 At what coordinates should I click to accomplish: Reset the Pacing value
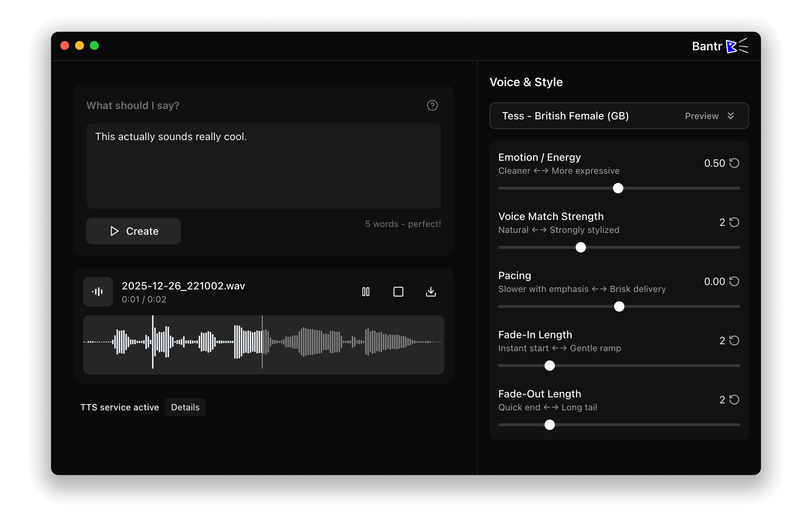pyautogui.click(x=735, y=281)
